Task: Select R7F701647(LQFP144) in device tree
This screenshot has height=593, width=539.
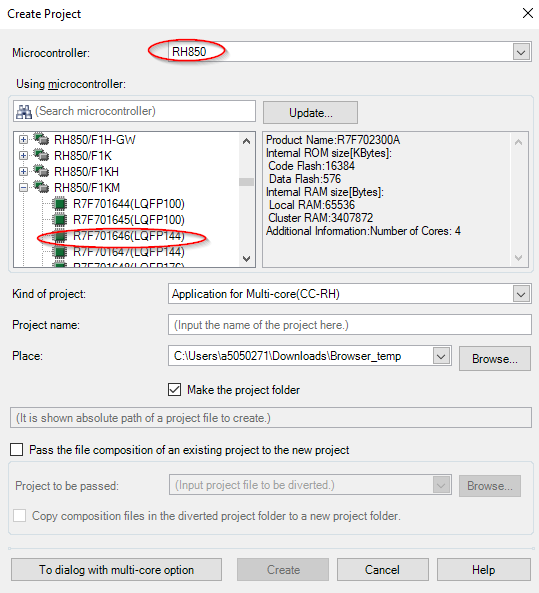Action: click(129, 251)
